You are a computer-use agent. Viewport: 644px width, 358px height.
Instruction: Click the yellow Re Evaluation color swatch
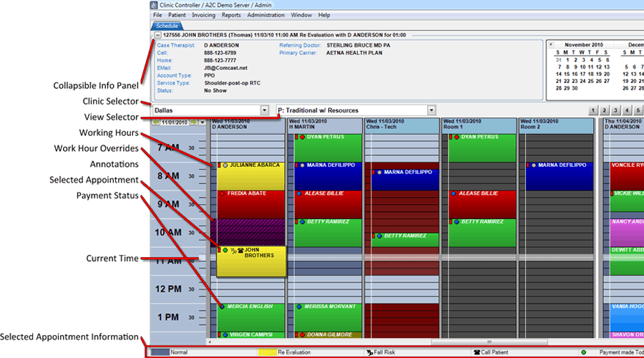(x=267, y=352)
